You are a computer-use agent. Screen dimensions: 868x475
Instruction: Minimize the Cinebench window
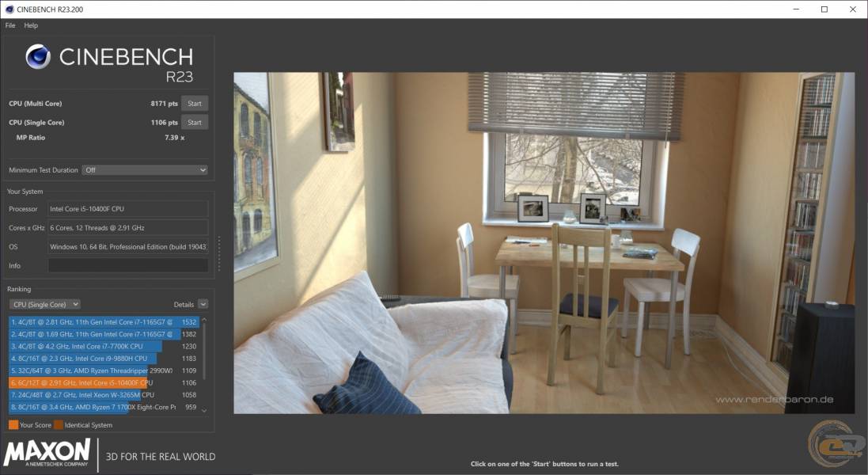coord(796,9)
